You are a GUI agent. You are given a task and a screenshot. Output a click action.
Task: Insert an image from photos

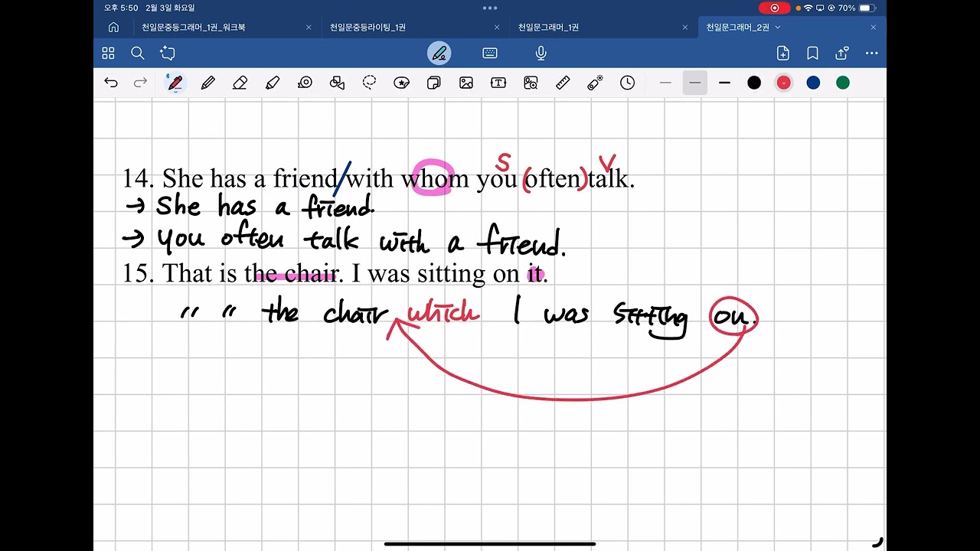466,83
